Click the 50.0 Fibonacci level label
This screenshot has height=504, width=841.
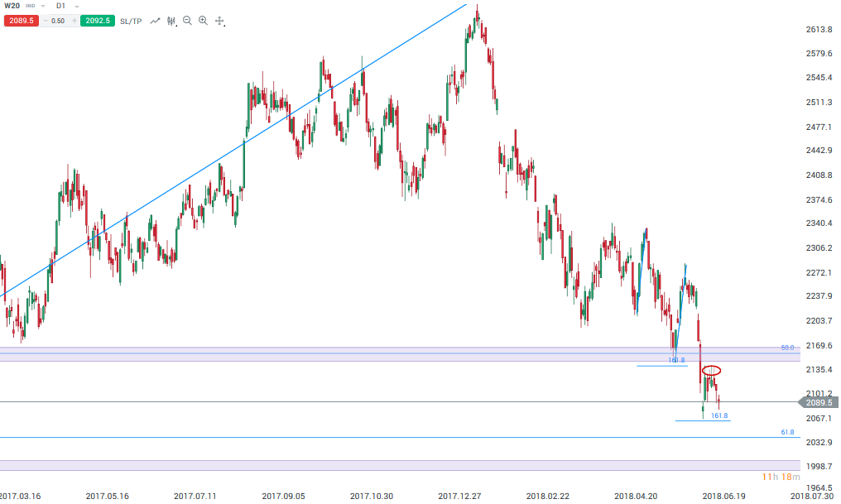(787, 348)
